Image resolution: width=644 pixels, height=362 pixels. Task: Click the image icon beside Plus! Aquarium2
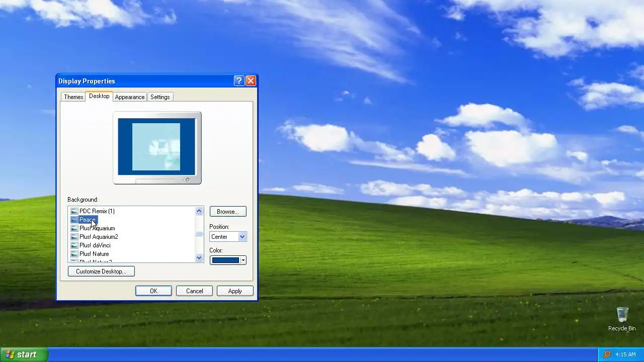74,237
